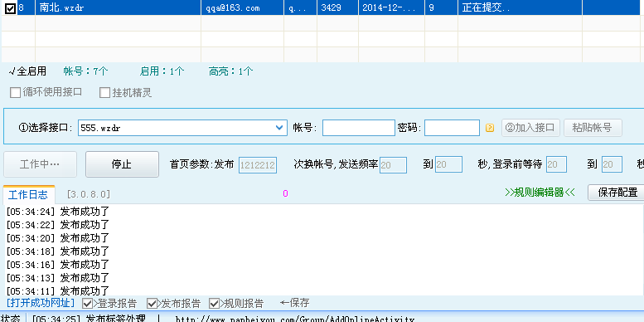The image size is (644, 322).
Task: Click the status bar URL text
Action: point(295,320)
